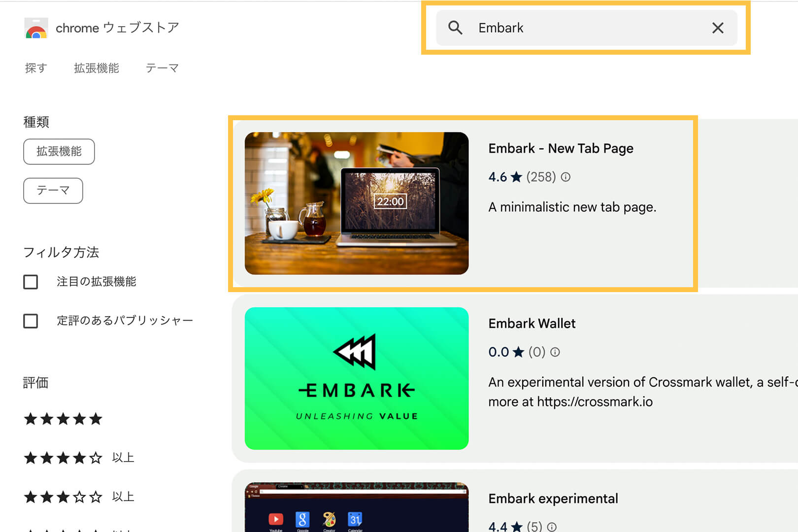Viewport: 798px width, 532px height.
Task: Click the Embark experimental theme thumbnail
Action: (357, 507)
